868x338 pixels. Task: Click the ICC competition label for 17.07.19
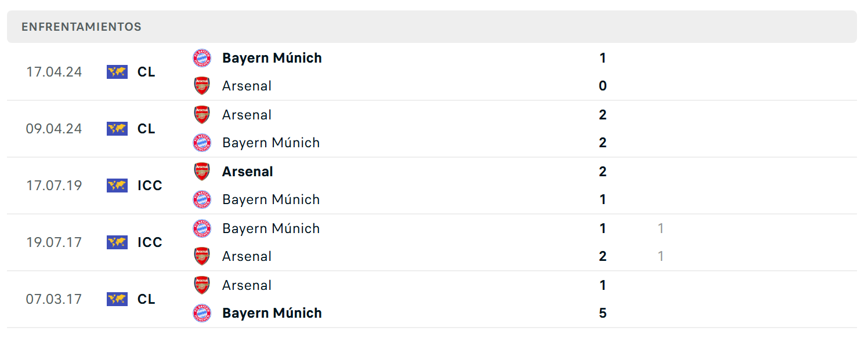point(150,186)
